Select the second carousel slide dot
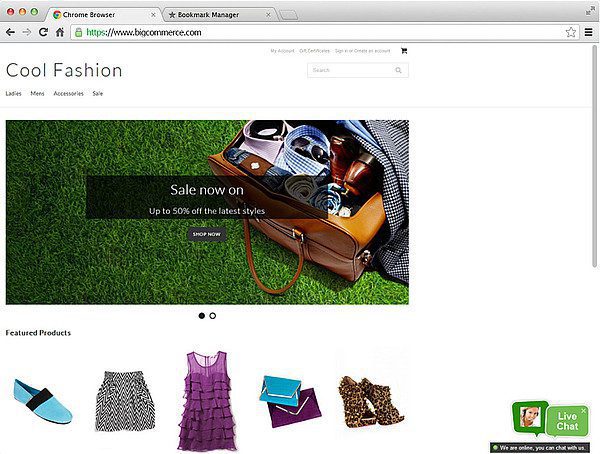The height and width of the screenshot is (454, 600). [x=213, y=316]
